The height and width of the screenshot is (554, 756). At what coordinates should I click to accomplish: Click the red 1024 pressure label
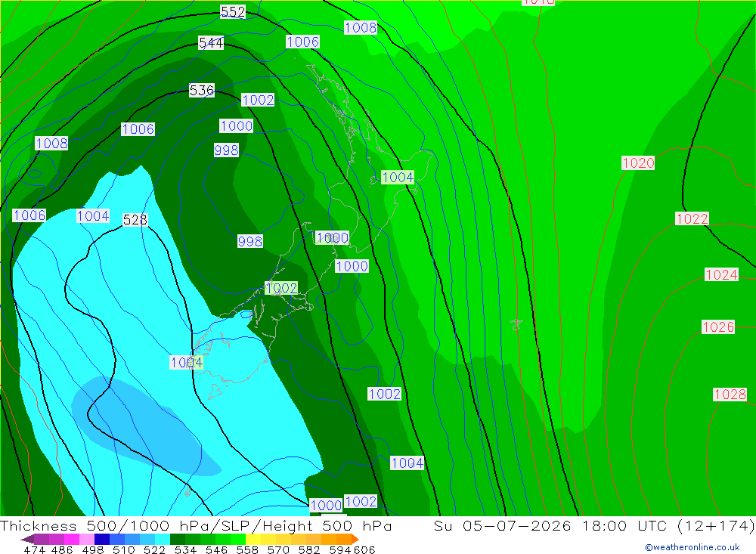coord(721,275)
